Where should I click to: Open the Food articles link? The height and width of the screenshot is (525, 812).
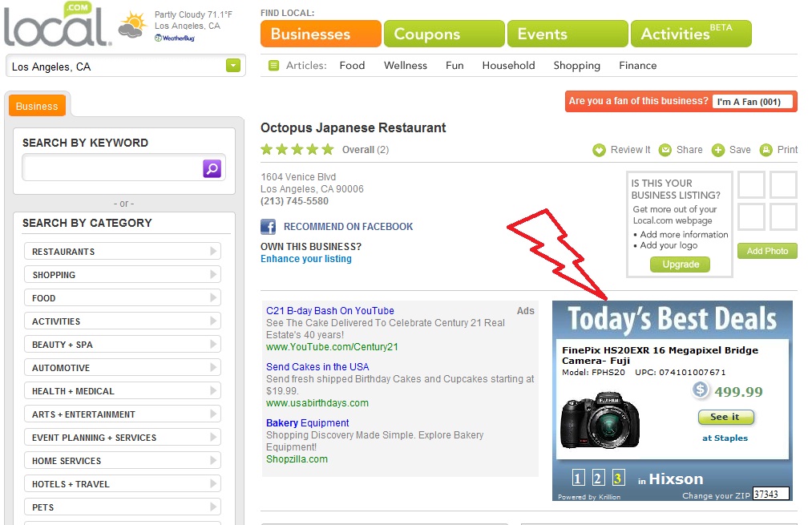[x=352, y=65]
